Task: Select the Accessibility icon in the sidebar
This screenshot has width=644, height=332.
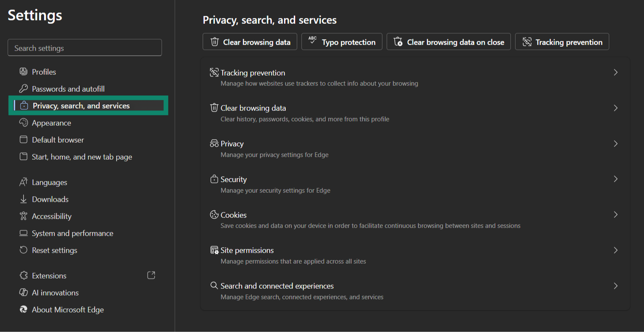Action: [23, 216]
